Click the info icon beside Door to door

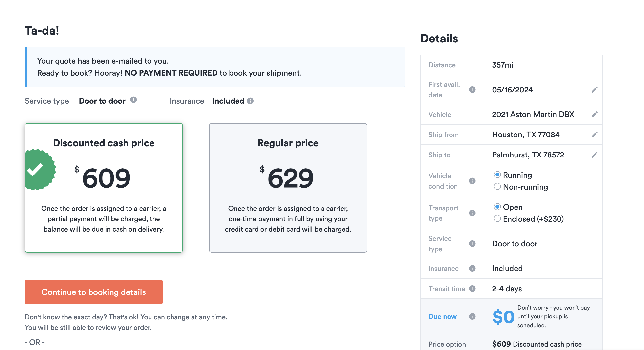[x=133, y=100]
